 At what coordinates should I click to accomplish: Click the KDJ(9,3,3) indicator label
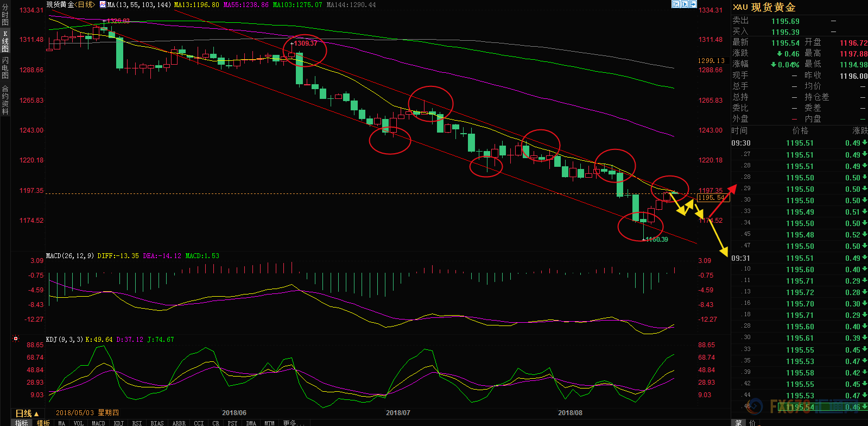coord(65,339)
